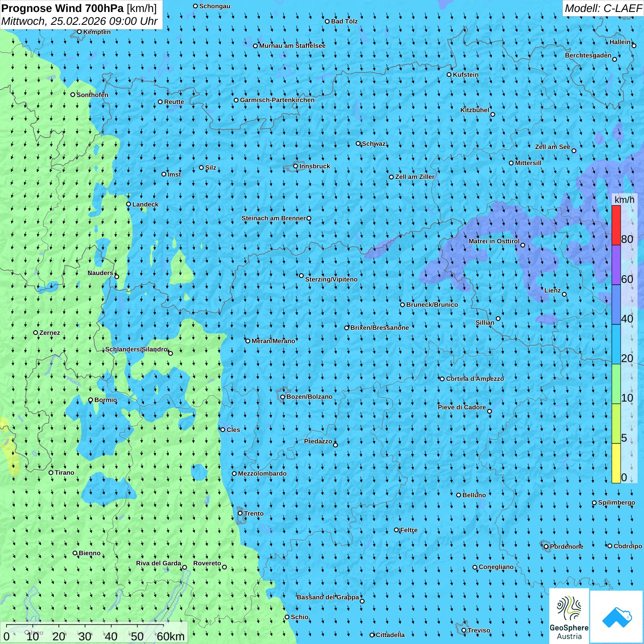The height and width of the screenshot is (644, 644).
Task: Click the Murnau am Staffelsee label
Action: (292, 46)
